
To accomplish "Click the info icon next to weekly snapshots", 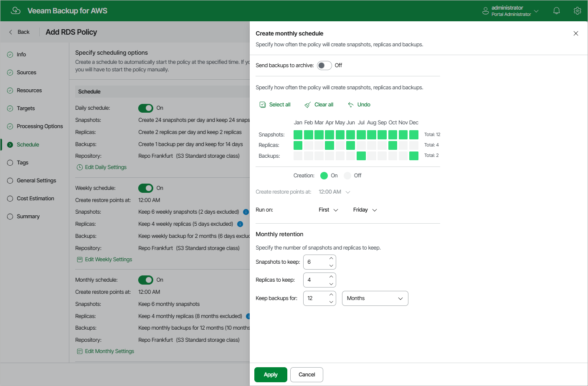I will [246, 212].
